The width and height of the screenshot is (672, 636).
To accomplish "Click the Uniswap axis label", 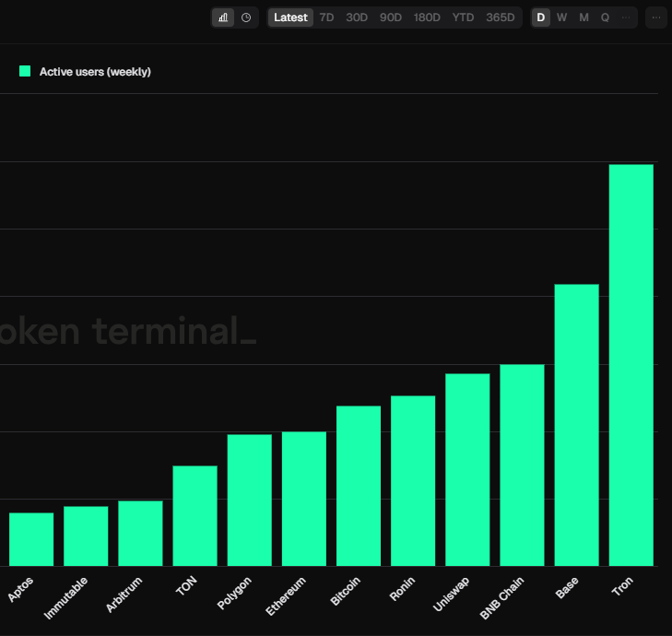I will 452,594.
